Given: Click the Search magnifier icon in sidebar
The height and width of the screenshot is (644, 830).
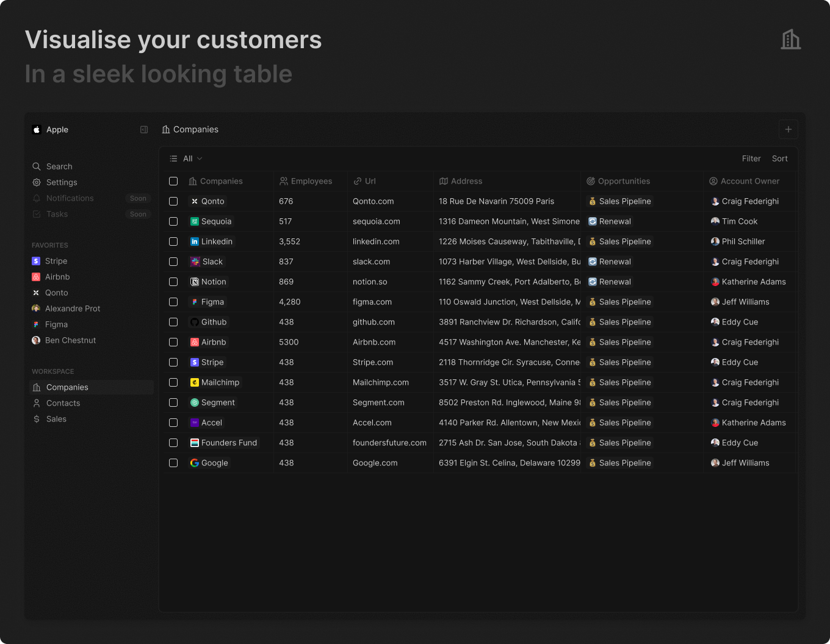Looking at the screenshot, I should point(37,166).
